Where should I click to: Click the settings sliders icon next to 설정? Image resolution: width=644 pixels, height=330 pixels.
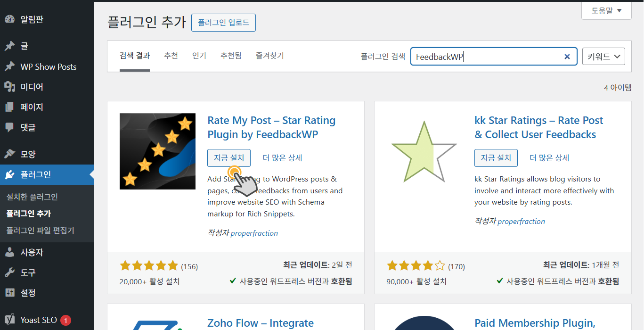[x=9, y=293]
